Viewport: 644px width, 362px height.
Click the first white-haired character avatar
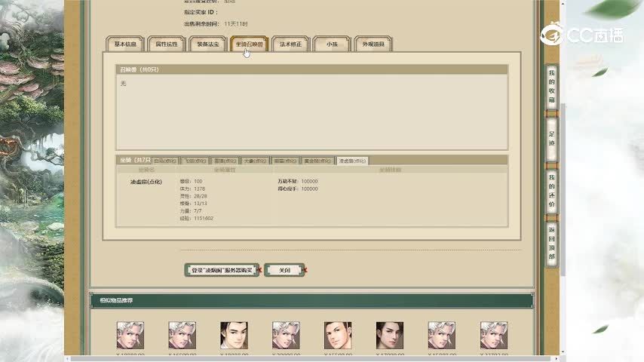click(130, 335)
